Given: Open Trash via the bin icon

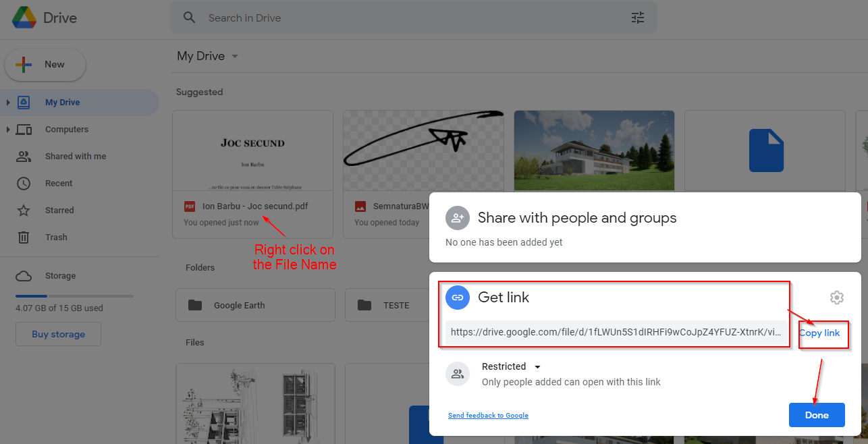Looking at the screenshot, I should tap(24, 237).
